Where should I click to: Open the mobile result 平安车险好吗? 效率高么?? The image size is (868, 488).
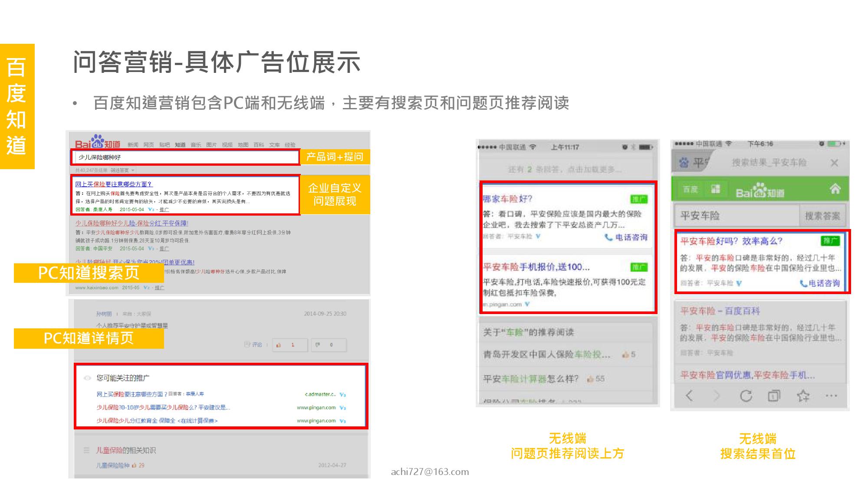731,241
